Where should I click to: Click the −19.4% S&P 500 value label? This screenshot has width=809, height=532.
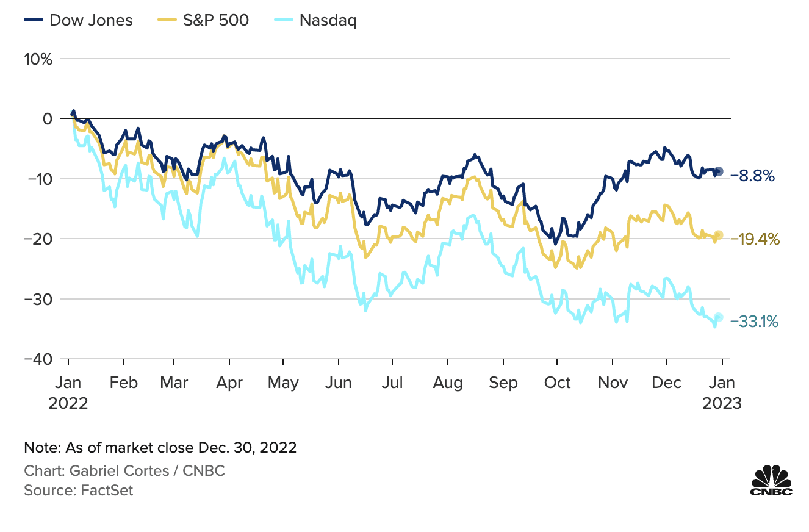755,240
